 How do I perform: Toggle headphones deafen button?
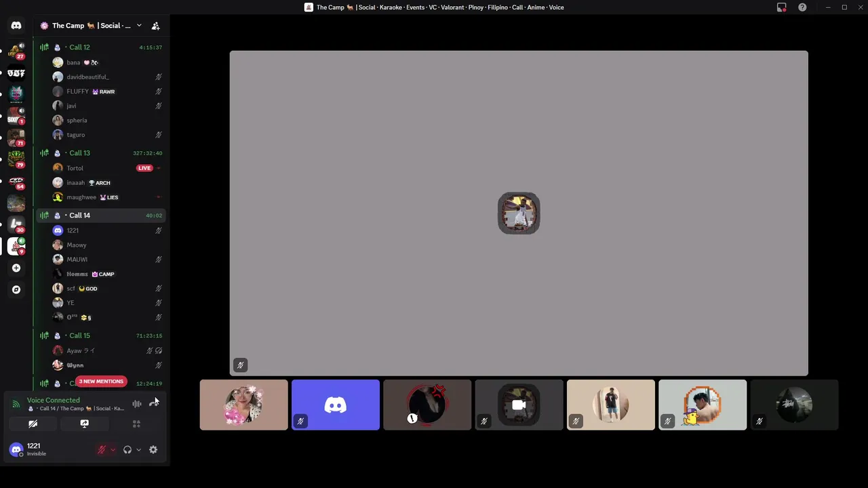tap(127, 450)
